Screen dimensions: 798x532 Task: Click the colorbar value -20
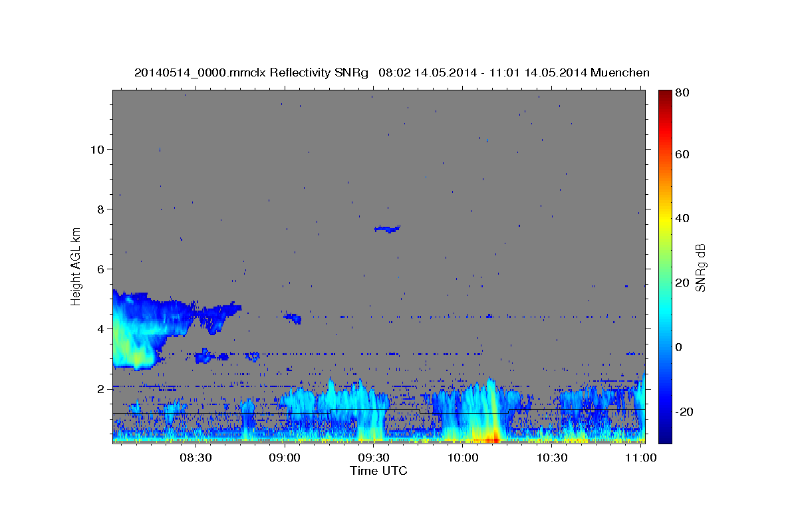click(685, 412)
